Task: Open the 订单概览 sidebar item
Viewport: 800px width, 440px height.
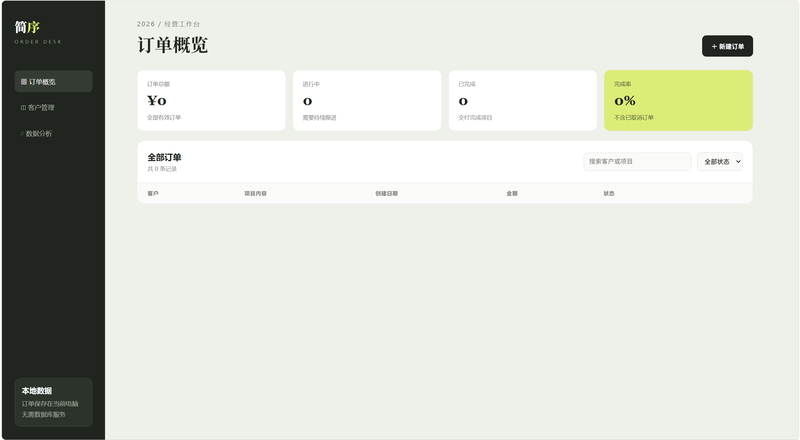Action: [x=53, y=82]
